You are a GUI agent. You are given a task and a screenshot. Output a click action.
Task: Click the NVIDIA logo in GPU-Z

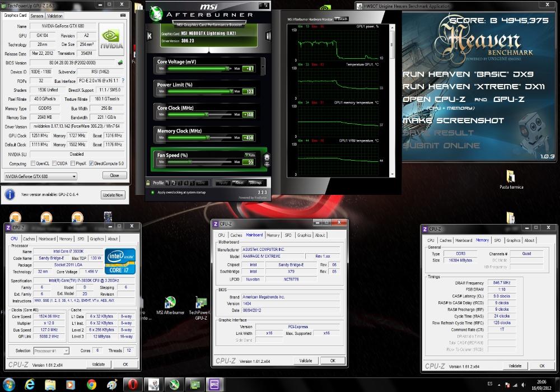[111, 39]
